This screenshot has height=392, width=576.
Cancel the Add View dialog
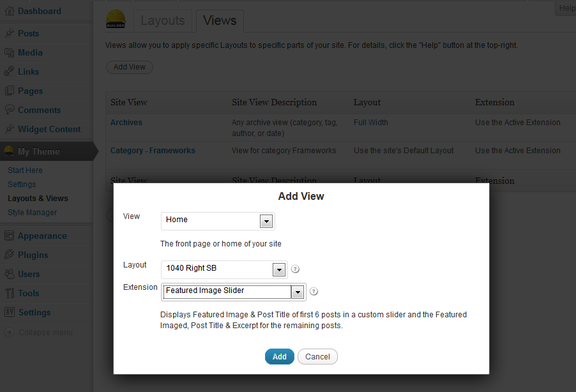pos(317,357)
